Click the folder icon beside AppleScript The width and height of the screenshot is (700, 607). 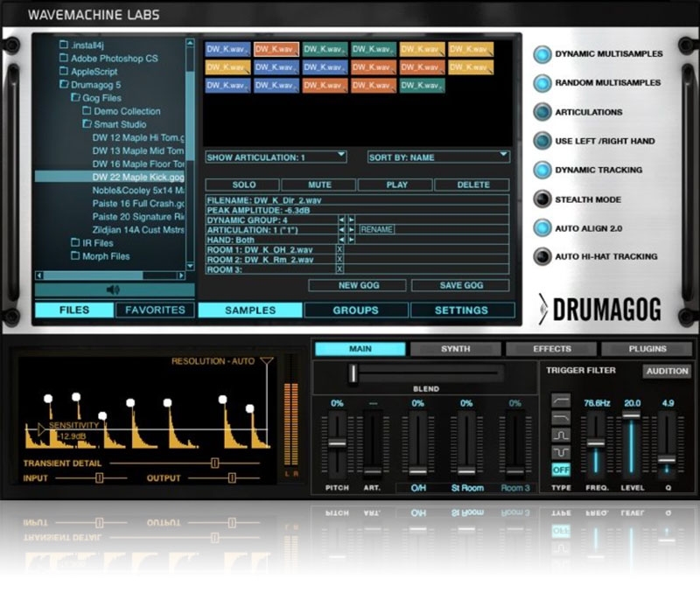64,71
